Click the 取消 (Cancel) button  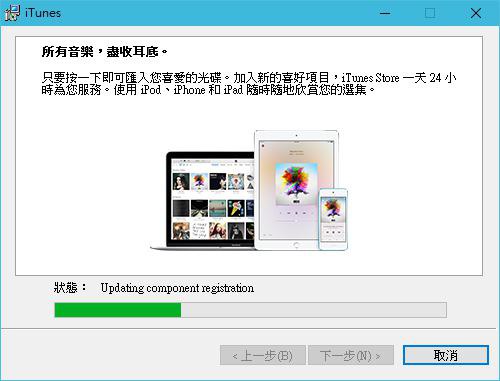[446, 355]
